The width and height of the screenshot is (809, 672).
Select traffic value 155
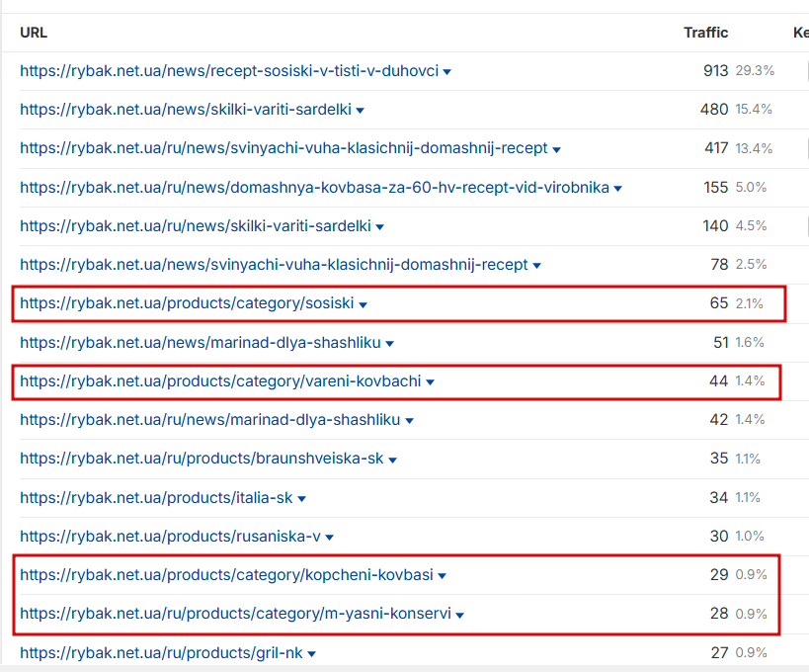click(x=715, y=187)
